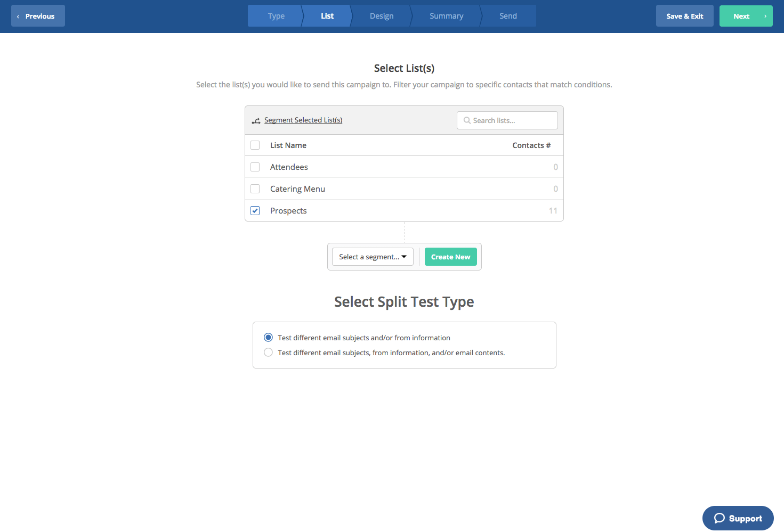Screen dimensions: 784x532
Task: Focus the Search lists input field
Action: click(x=507, y=120)
